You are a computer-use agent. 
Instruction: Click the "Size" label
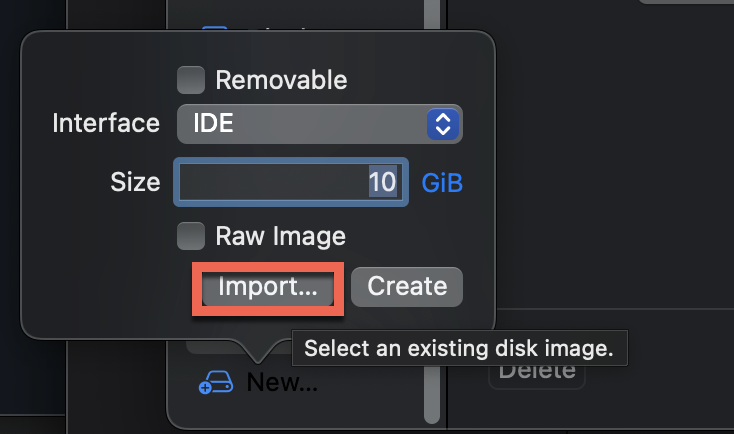click(x=135, y=183)
